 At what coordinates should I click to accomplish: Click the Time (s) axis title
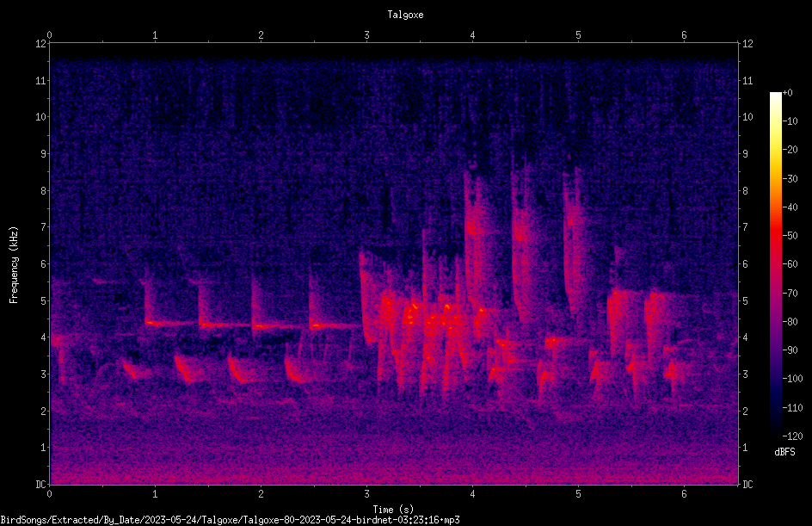tap(393, 510)
